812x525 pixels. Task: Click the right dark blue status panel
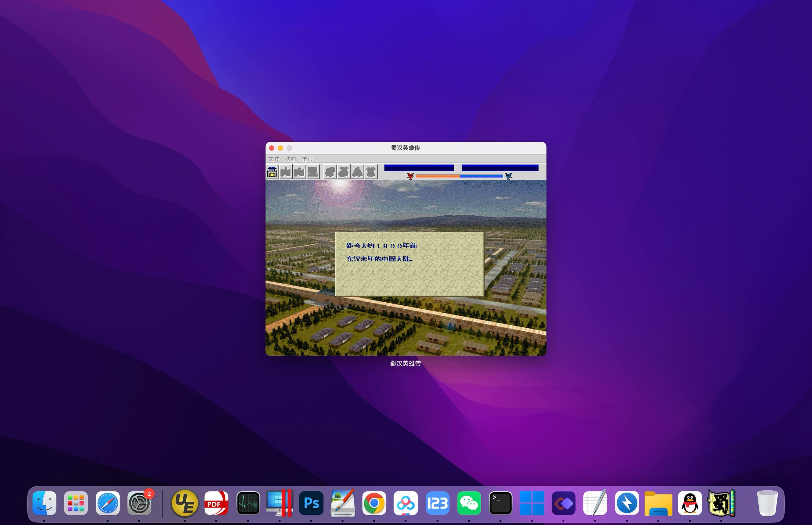point(500,168)
